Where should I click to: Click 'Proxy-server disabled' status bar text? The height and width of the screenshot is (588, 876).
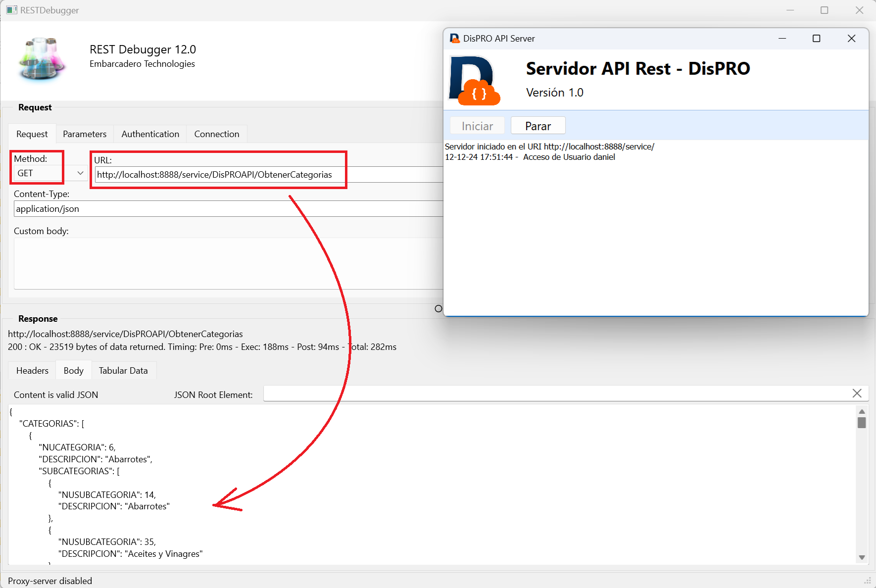click(x=50, y=581)
